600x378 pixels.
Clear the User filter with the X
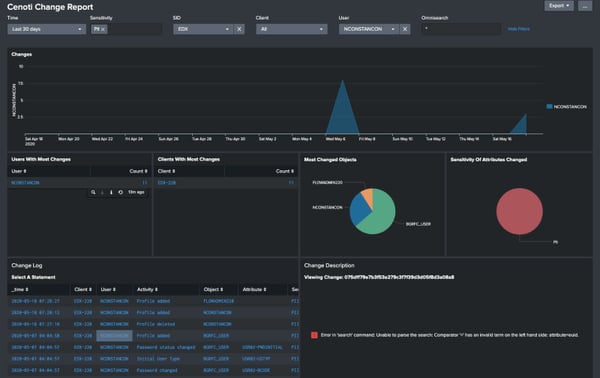[405, 29]
